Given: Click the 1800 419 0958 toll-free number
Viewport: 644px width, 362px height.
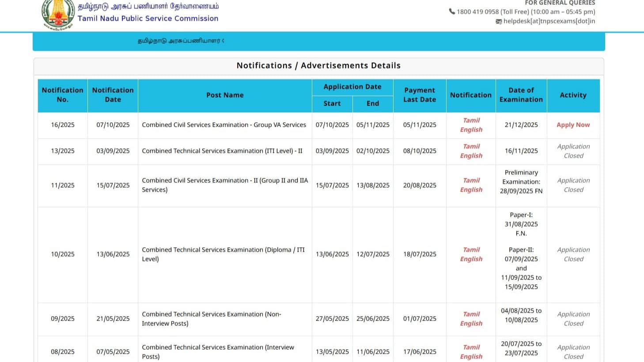Looking at the screenshot, I should [477, 12].
